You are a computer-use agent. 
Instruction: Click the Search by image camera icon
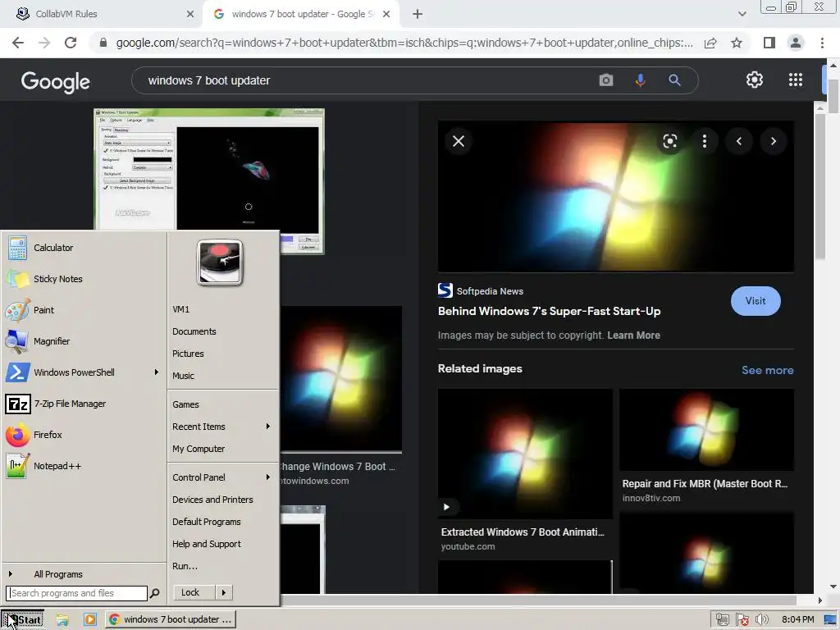pyautogui.click(x=606, y=80)
